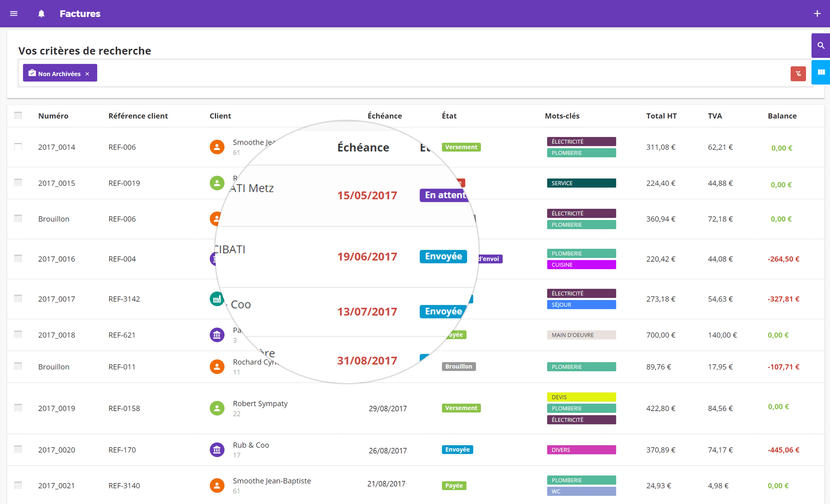830x504 pixels.
Task: Sort by the TVA column header
Action: 715,116
